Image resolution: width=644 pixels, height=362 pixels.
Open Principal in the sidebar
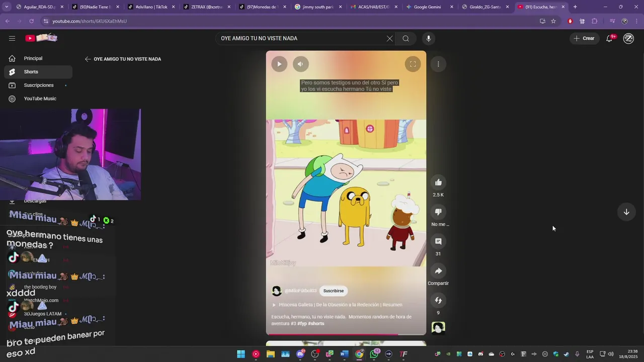pyautogui.click(x=38, y=58)
